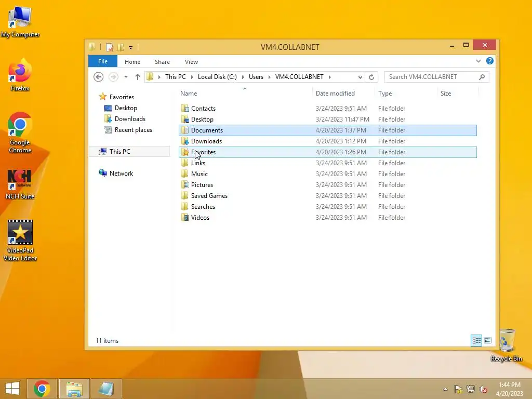532x399 pixels.
Task: Select the Saved Games folder icon
Action: 185,195
